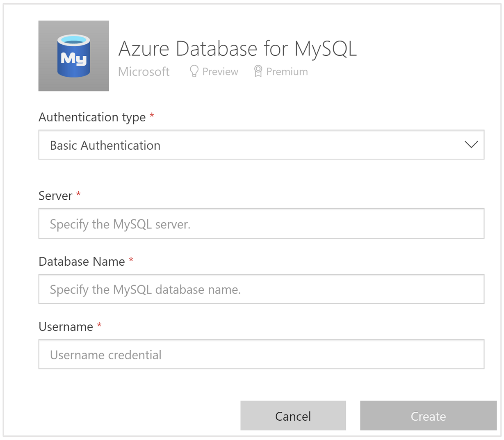
Task: Click the Microsoft publisher label
Action: coord(144,72)
